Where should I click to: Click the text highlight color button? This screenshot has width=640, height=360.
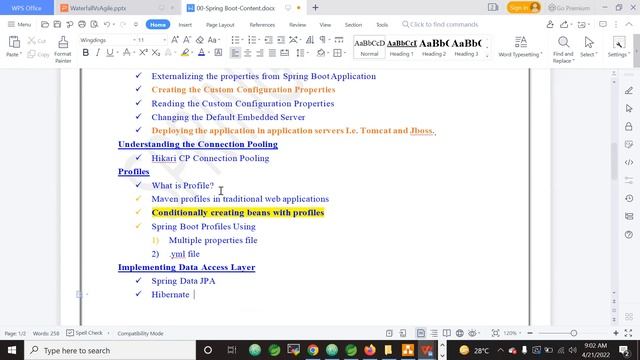[x=185, y=53]
